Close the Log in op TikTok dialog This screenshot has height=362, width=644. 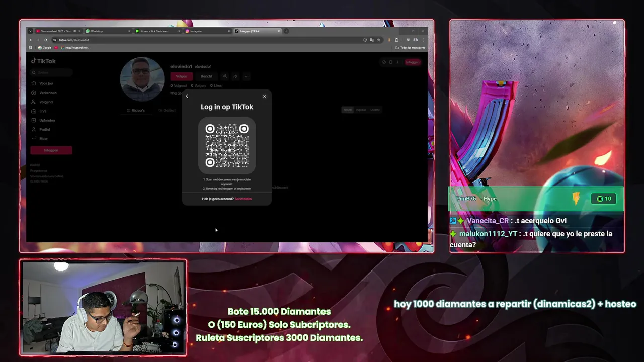point(265,97)
